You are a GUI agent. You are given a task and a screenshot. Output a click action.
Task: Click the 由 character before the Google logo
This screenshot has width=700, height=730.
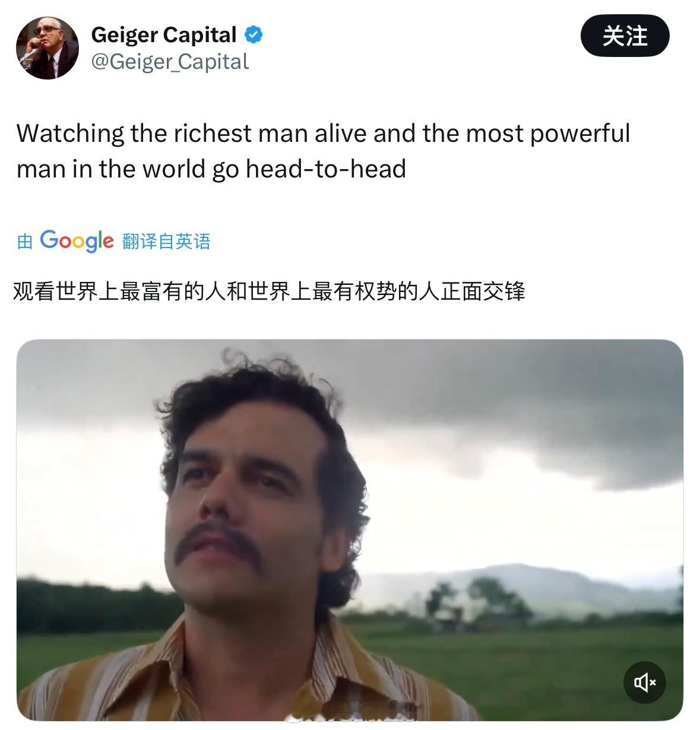[25, 242]
